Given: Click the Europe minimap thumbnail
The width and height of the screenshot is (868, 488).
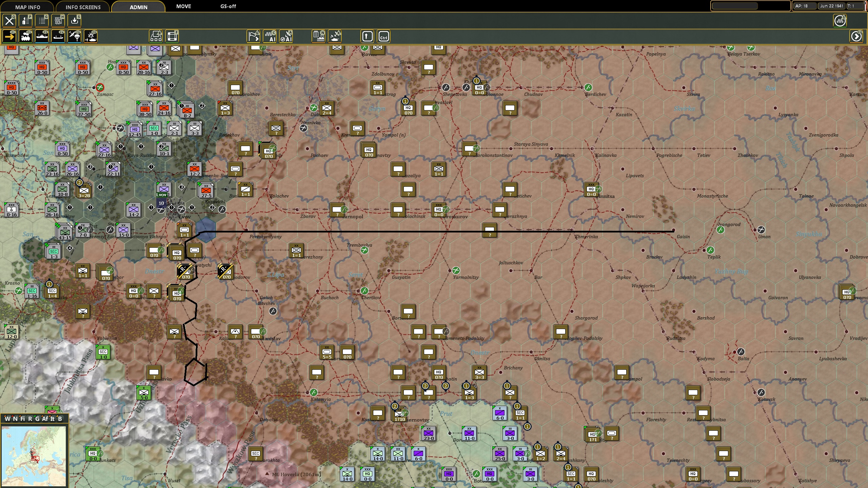Looking at the screenshot, I should [34, 456].
